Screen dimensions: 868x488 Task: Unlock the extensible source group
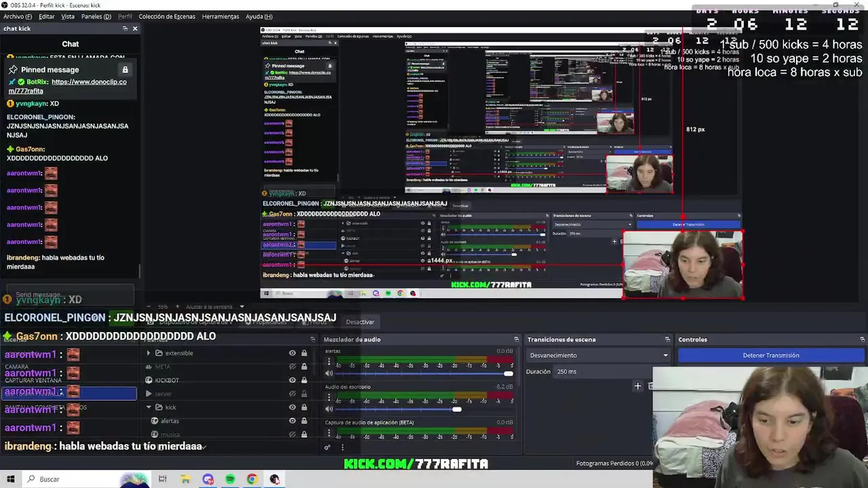(x=304, y=353)
